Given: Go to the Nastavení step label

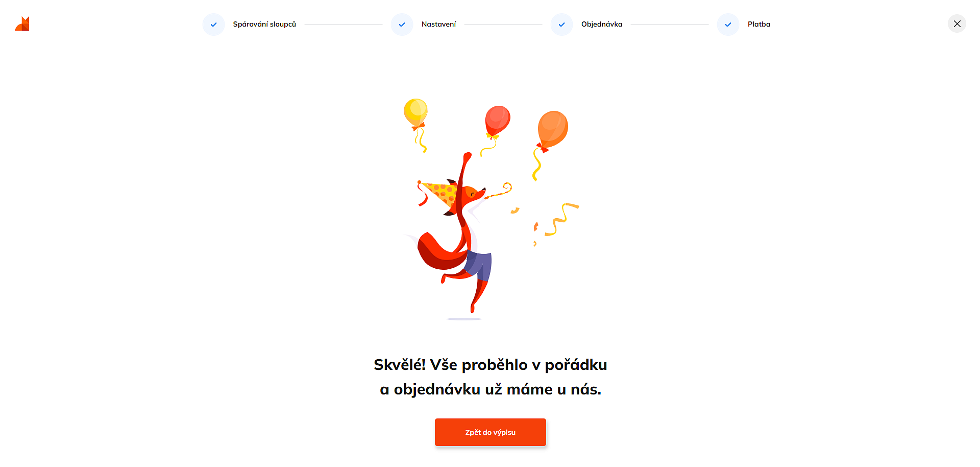Looking at the screenshot, I should point(438,24).
